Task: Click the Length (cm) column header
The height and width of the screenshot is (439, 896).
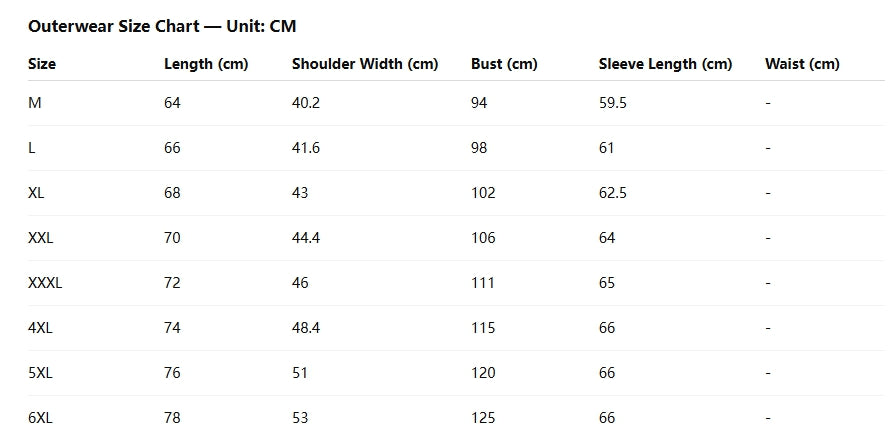Action: (x=206, y=64)
